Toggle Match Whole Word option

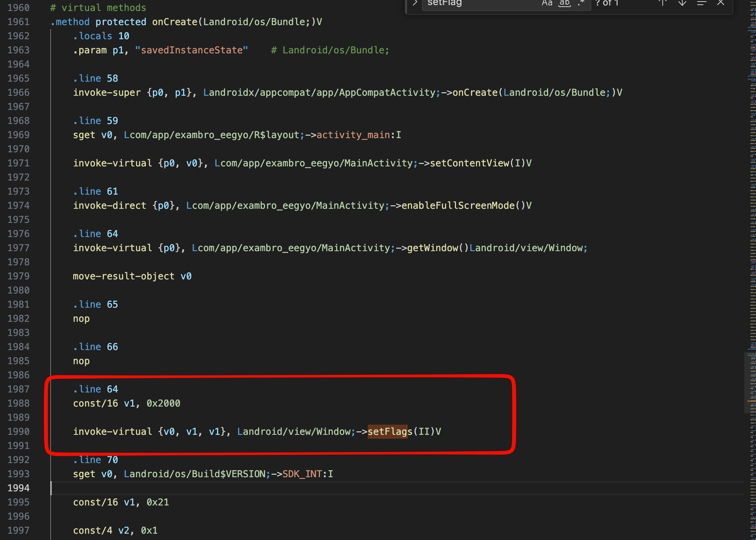pos(564,3)
